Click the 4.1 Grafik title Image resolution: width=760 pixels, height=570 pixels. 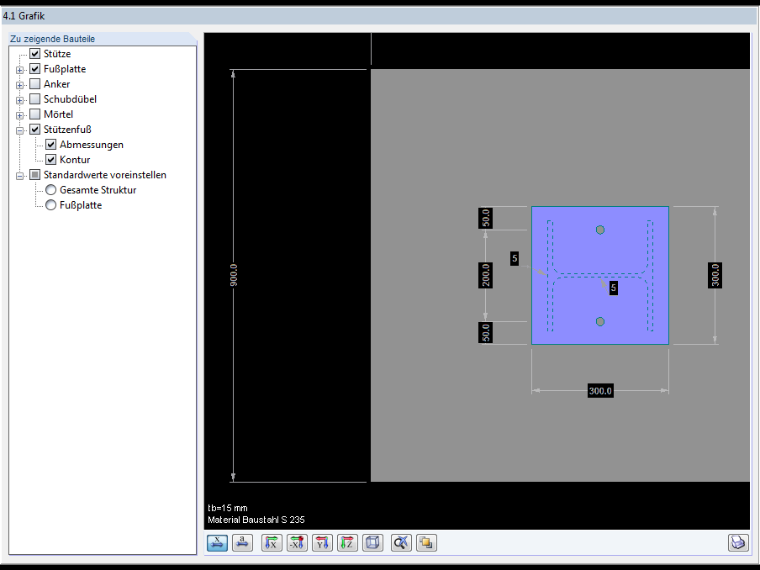[x=23, y=16]
